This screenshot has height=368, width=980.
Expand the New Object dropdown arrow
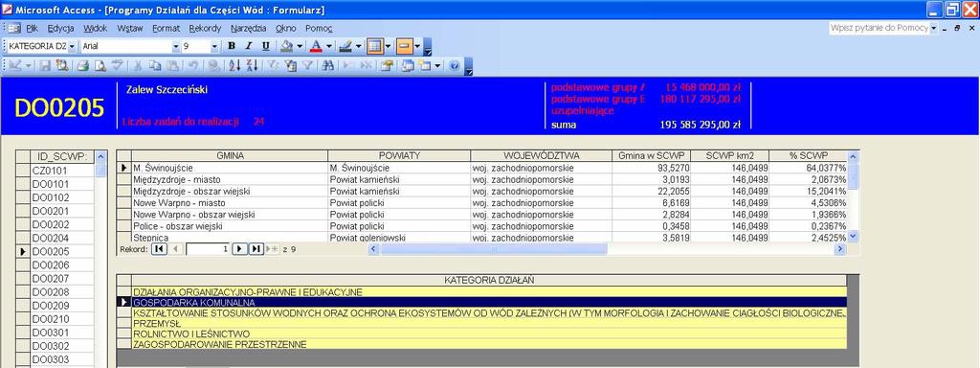(x=437, y=65)
